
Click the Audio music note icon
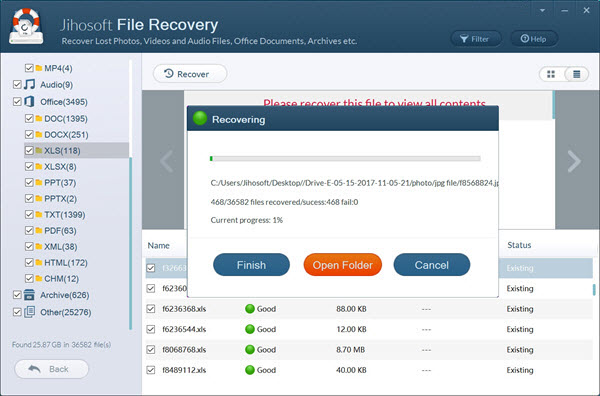29,84
